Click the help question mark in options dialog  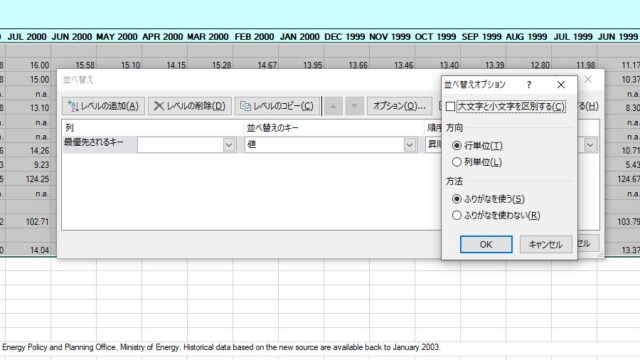pos(529,84)
